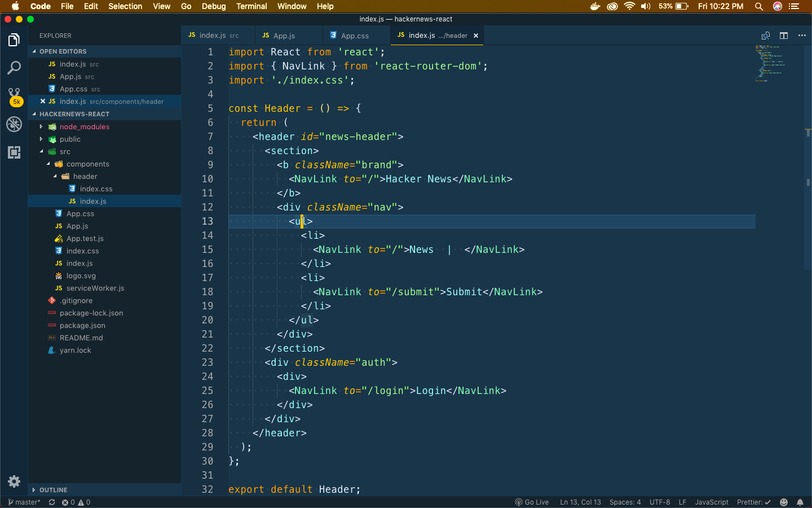This screenshot has width=812, height=508.
Task: Collapse the Open Editors section
Action: tap(104, 51)
